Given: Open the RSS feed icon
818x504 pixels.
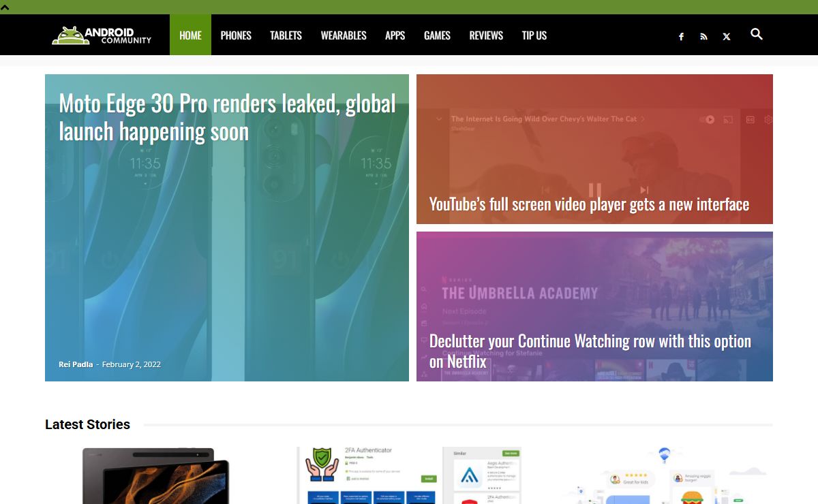Looking at the screenshot, I should (703, 37).
